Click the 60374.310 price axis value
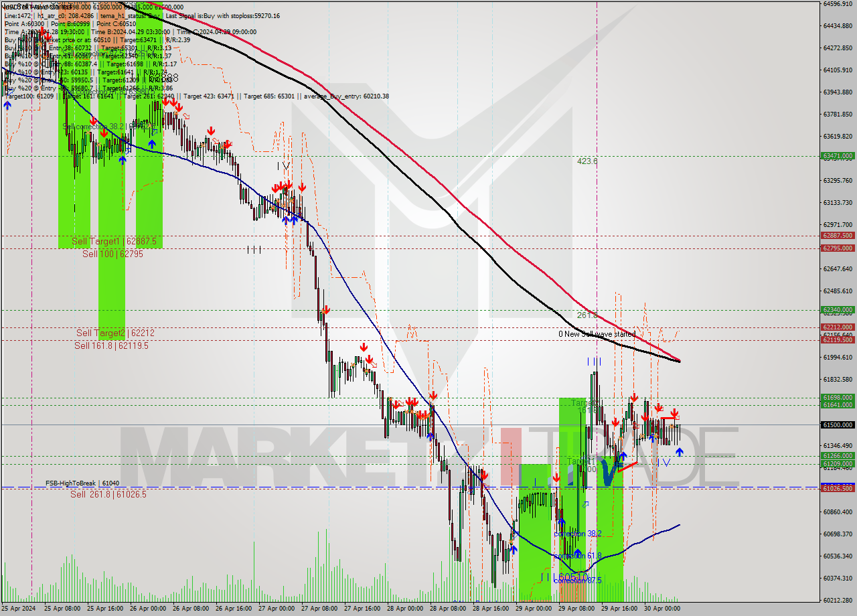This screenshot has height=616, width=857. pos(838,578)
